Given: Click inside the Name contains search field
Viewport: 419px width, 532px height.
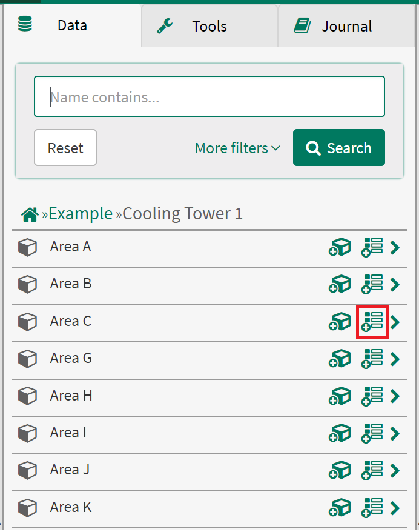Looking at the screenshot, I should (x=209, y=95).
